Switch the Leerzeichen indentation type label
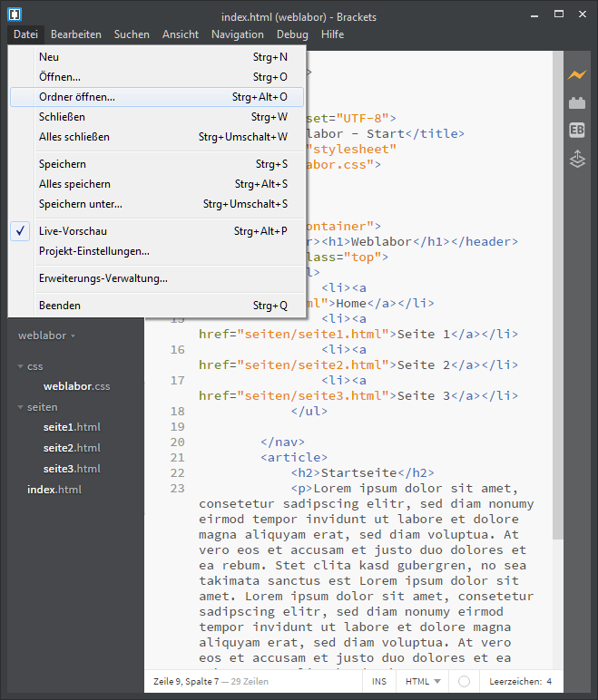This screenshot has width=598, height=700. [515, 681]
